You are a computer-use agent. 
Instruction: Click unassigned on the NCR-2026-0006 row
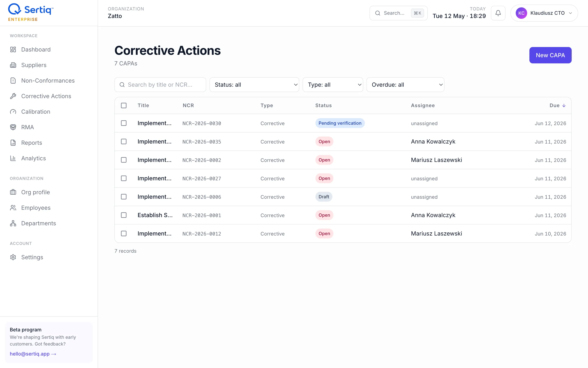[424, 197]
